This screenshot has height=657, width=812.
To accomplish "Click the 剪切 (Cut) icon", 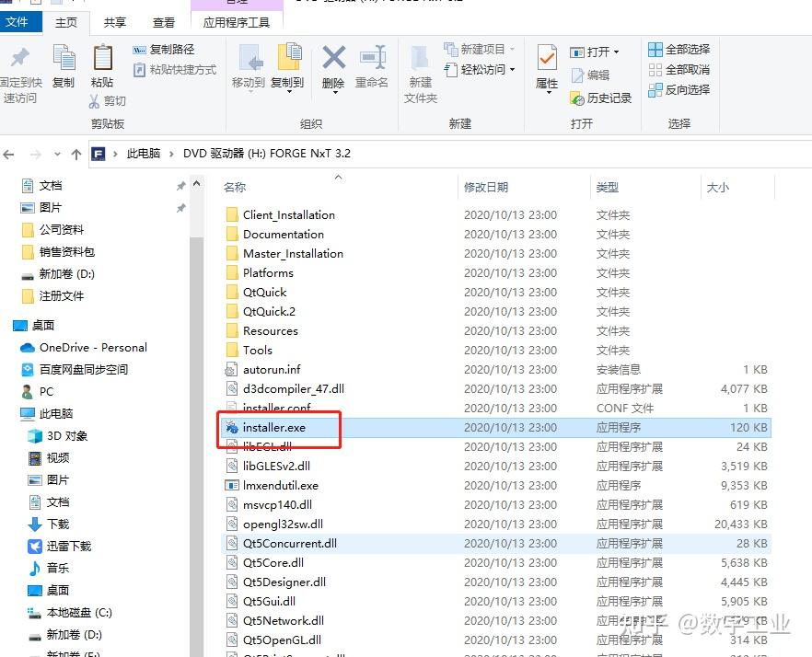I will click(x=112, y=99).
